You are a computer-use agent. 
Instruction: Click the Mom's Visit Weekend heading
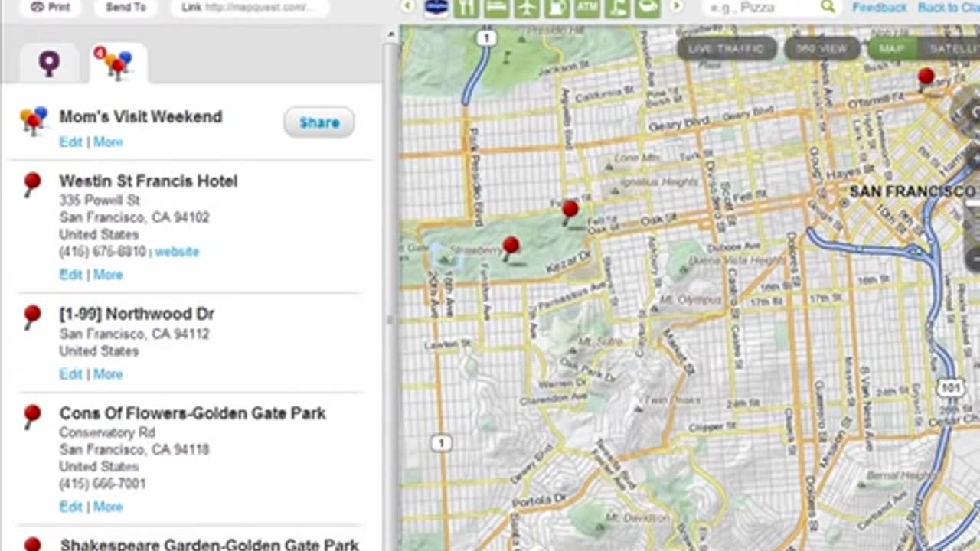141,117
